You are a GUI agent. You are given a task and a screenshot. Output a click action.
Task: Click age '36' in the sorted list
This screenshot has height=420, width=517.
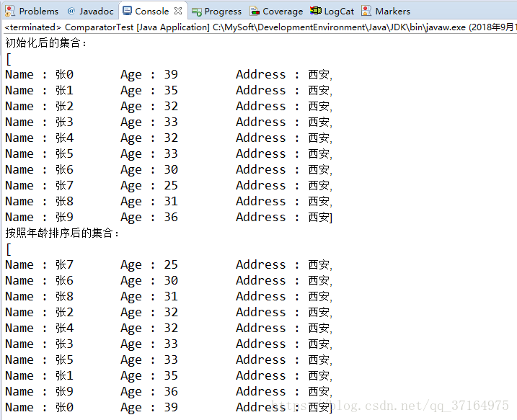pos(171,391)
